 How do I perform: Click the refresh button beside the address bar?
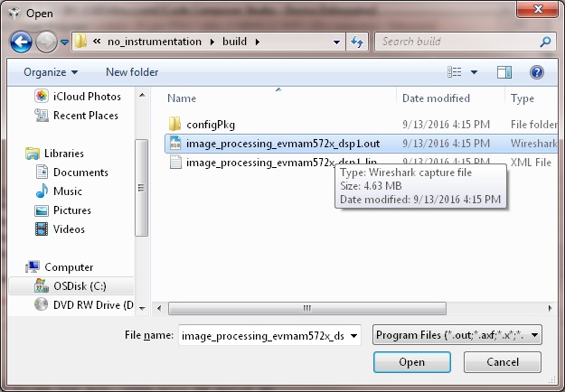[x=357, y=42]
